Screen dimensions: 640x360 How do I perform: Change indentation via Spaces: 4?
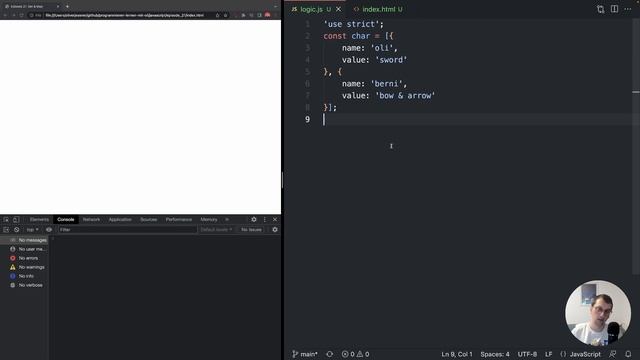(x=495, y=354)
